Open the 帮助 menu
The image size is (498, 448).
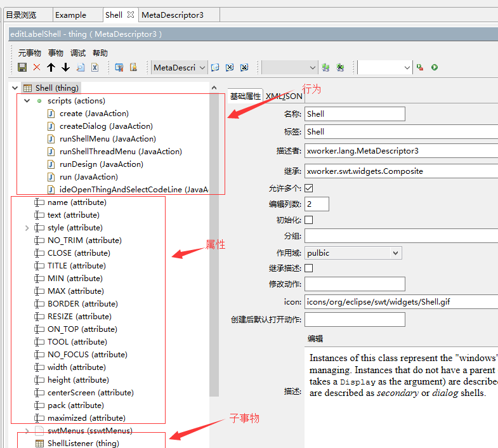coord(100,53)
